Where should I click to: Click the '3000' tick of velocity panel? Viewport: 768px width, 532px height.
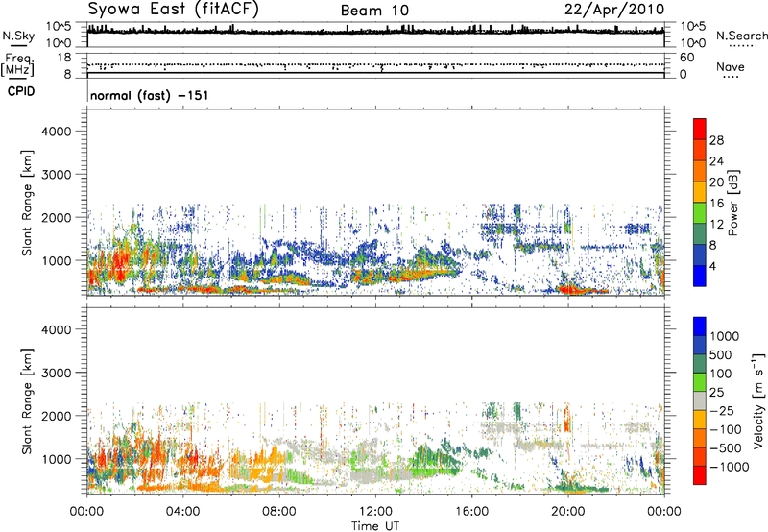(56, 373)
